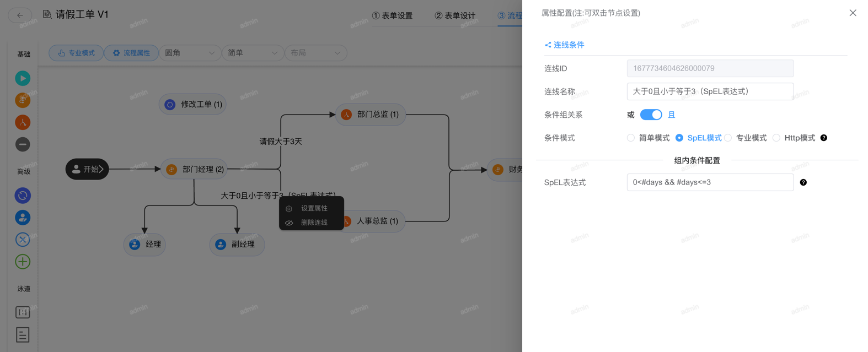Viewport: 868px width, 352px height.
Task: Open the 布局 dropdown
Action: pos(315,53)
